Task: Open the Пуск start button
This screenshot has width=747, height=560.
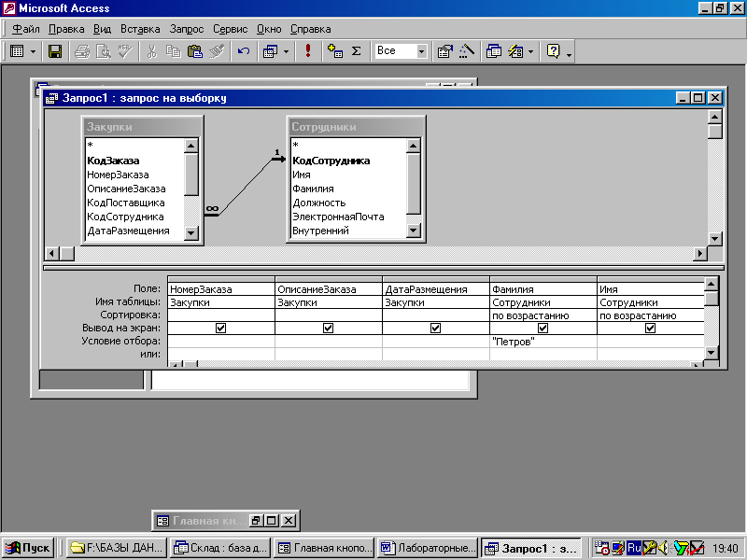Action: pyautogui.click(x=28, y=548)
